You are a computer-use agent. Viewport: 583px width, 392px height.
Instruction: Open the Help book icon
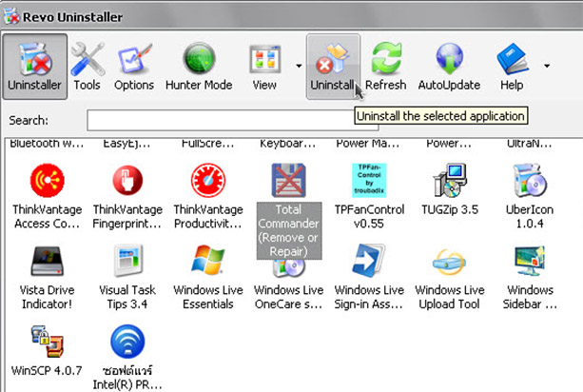[512, 67]
